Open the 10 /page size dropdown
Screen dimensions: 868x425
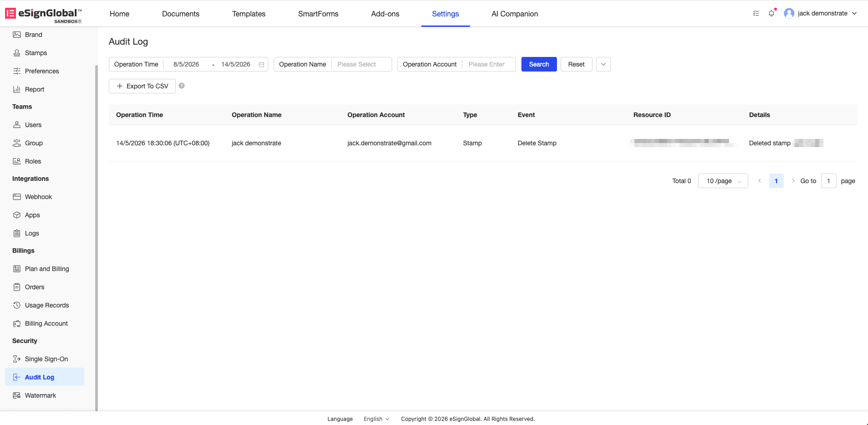[x=723, y=181]
